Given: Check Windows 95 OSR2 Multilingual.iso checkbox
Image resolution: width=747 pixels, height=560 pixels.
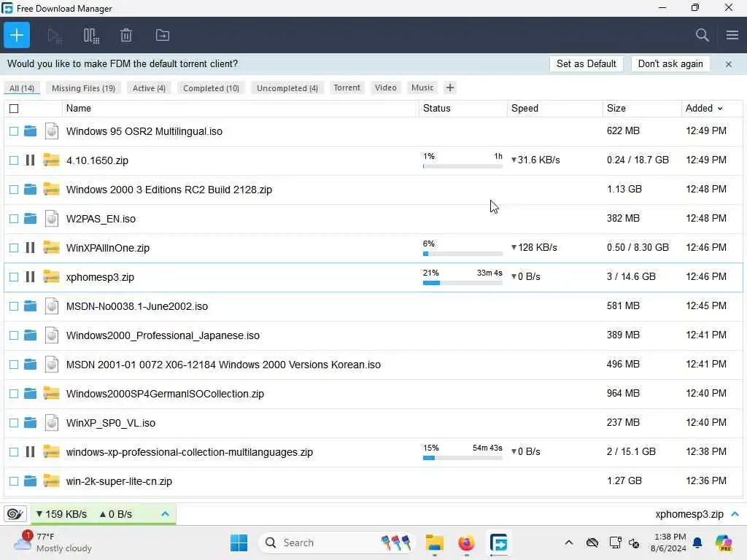Looking at the screenshot, I should click(14, 131).
